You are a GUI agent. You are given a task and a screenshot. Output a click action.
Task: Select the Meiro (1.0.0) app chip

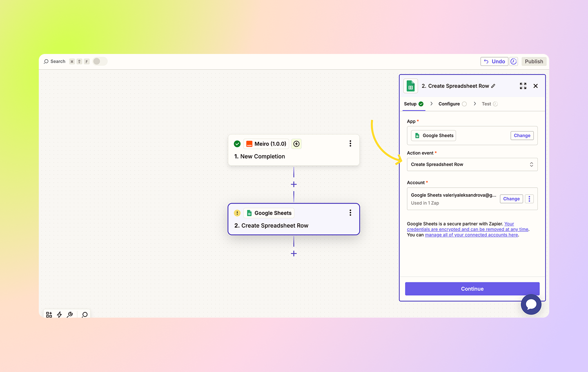[266, 144]
